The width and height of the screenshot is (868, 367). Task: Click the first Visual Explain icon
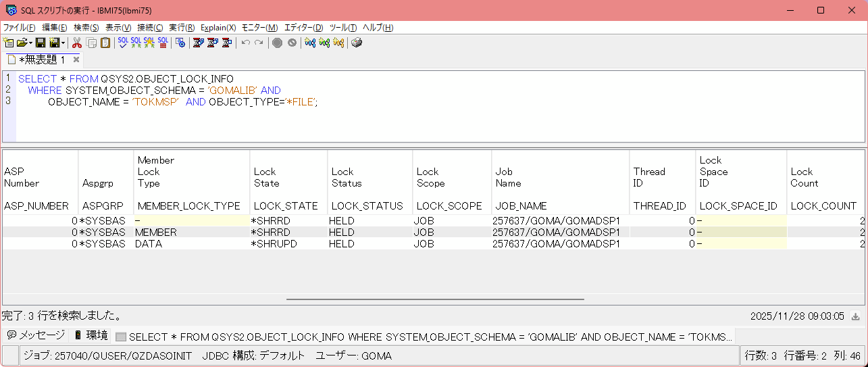click(310, 43)
